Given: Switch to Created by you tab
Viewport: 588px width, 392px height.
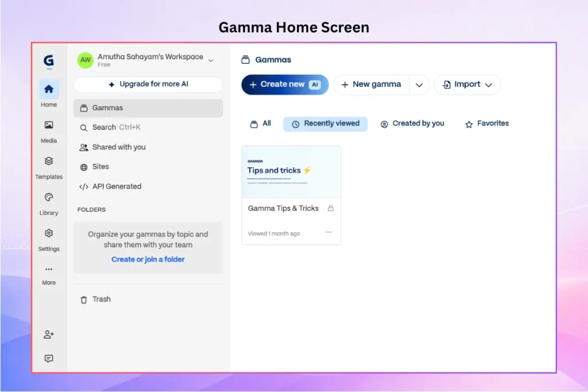Looking at the screenshot, I should pos(412,123).
